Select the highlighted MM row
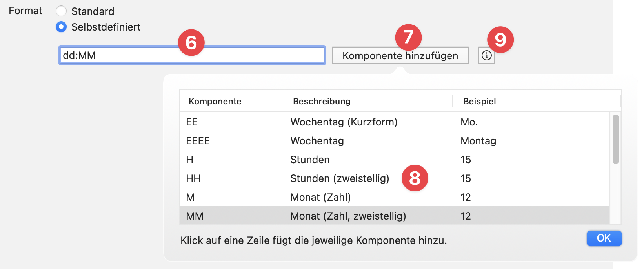Image resolution: width=644 pixels, height=269 pixels. (x=275, y=216)
